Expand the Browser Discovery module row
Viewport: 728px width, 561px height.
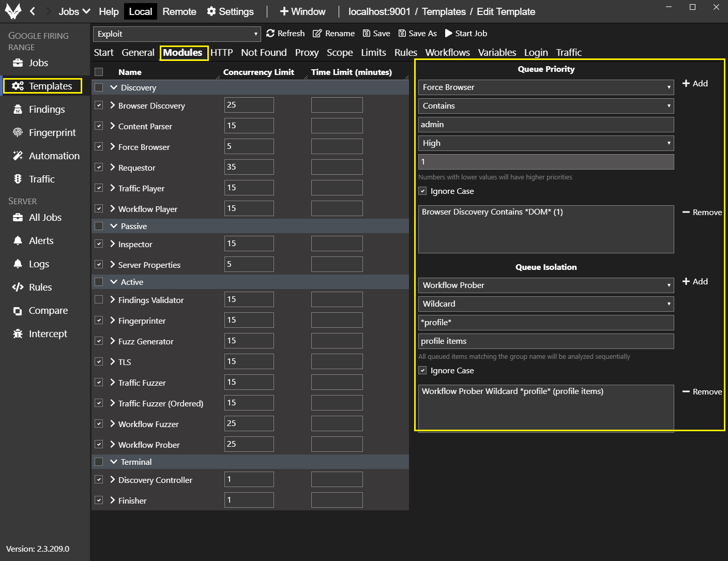pyautogui.click(x=113, y=105)
